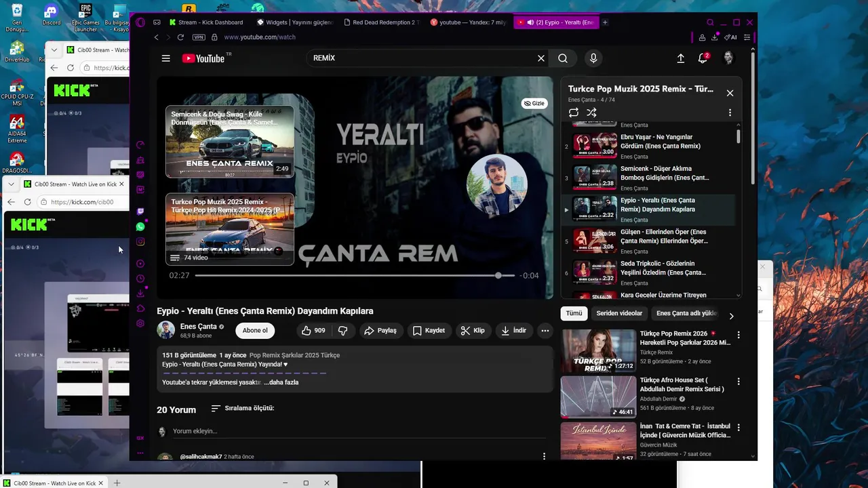Open browser history clock in sidebar
Screen dimensions: 868x488
[x=140, y=279]
